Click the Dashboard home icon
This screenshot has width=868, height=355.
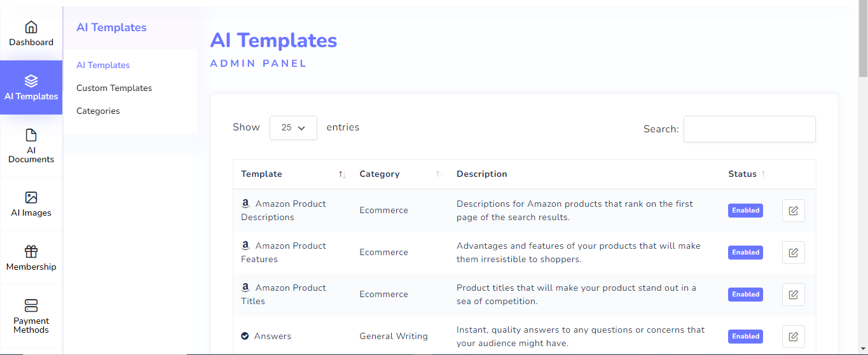point(31,27)
